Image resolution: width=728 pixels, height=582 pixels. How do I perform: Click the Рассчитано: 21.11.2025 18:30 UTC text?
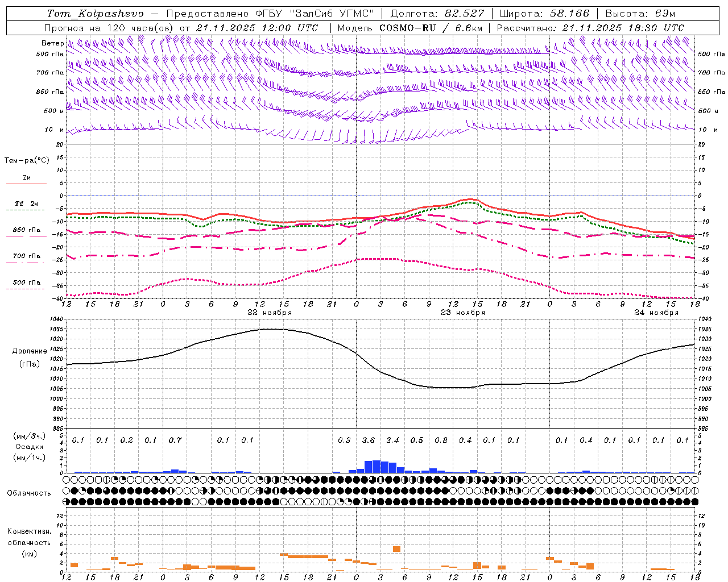point(591,28)
